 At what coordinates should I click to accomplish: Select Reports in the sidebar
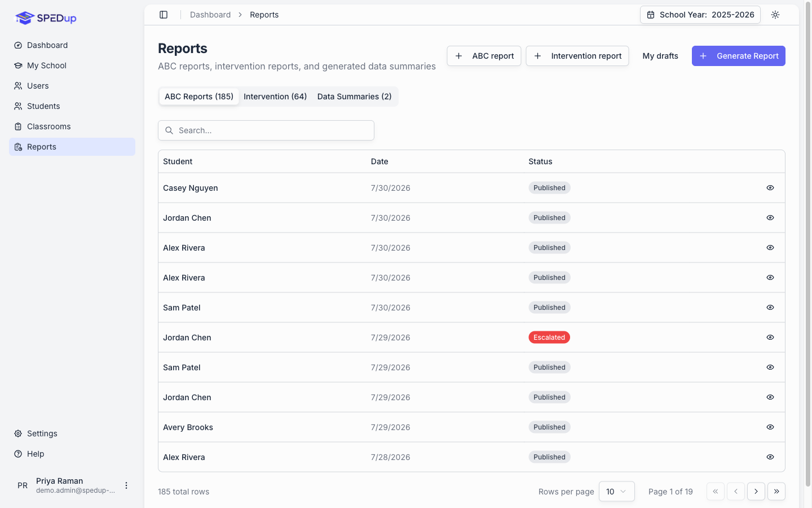[72, 147]
